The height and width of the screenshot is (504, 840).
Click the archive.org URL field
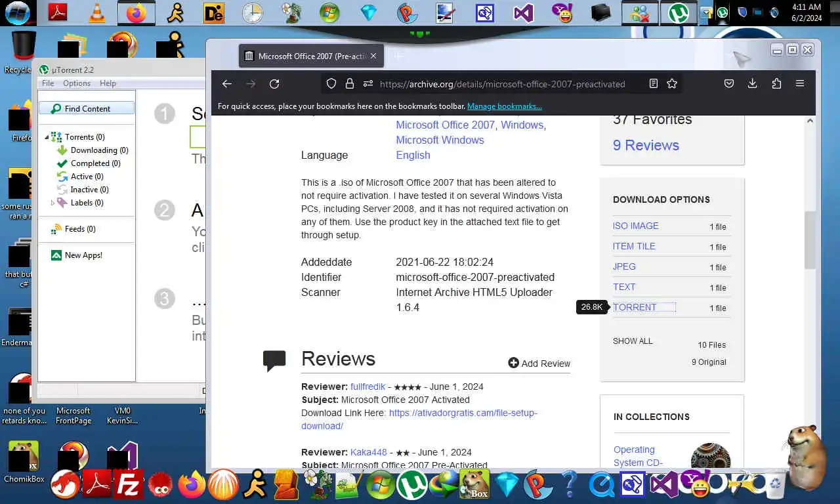tap(502, 84)
